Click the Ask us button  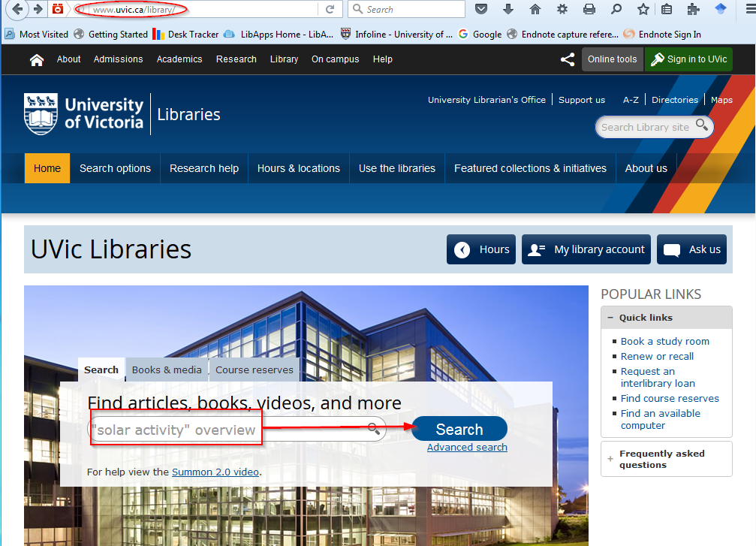point(691,249)
